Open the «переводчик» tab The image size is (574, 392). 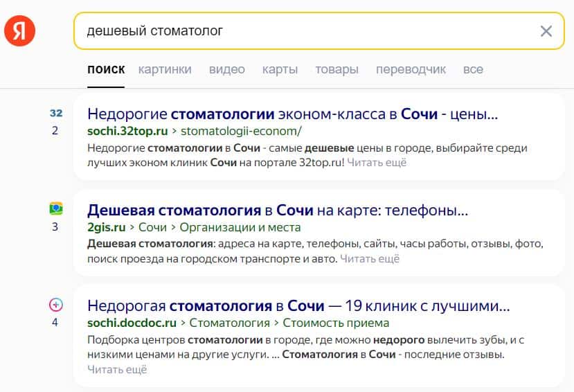click(411, 69)
